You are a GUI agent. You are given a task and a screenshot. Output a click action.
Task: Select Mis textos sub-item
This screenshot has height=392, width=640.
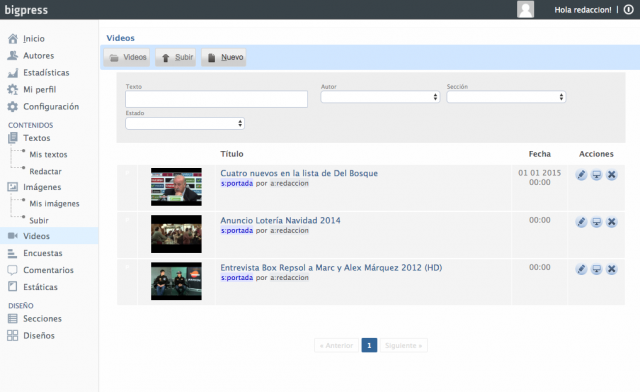click(48, 155)
